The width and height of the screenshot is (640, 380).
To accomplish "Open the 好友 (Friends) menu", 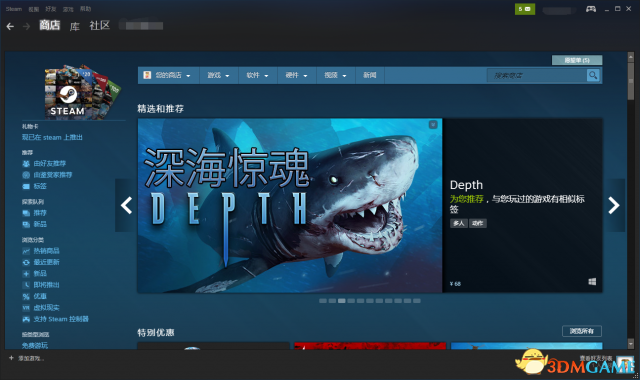I will [51, 9].
